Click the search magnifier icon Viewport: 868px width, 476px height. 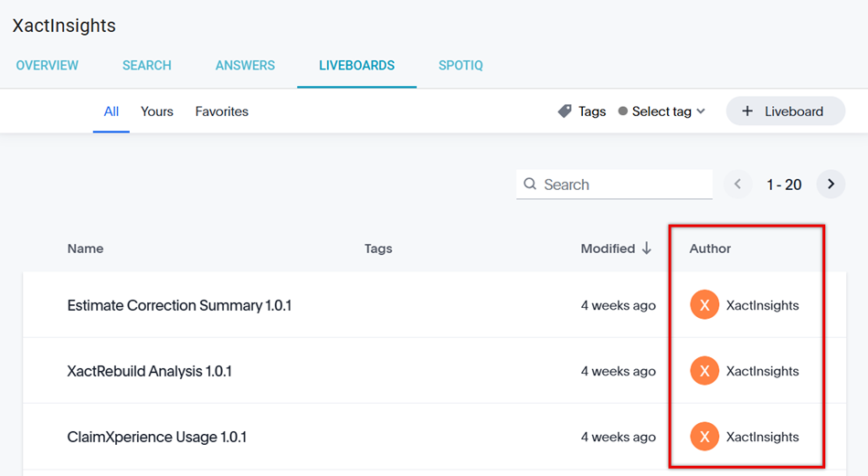(530, 185)
